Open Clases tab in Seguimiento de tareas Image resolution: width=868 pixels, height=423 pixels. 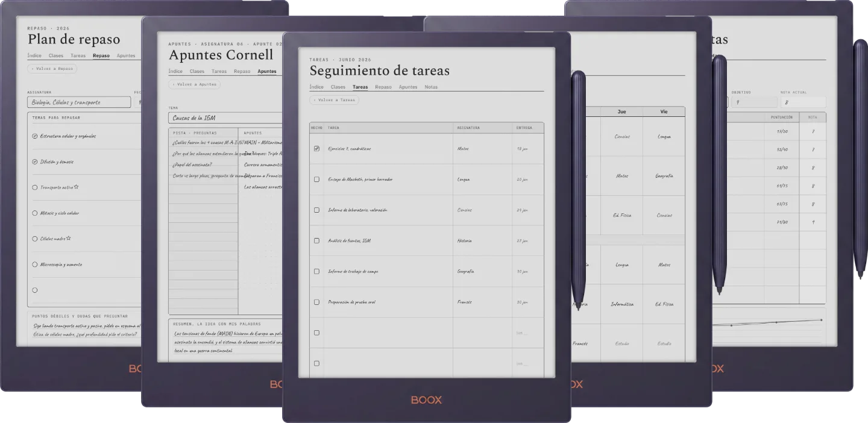(x=338, y=87)
